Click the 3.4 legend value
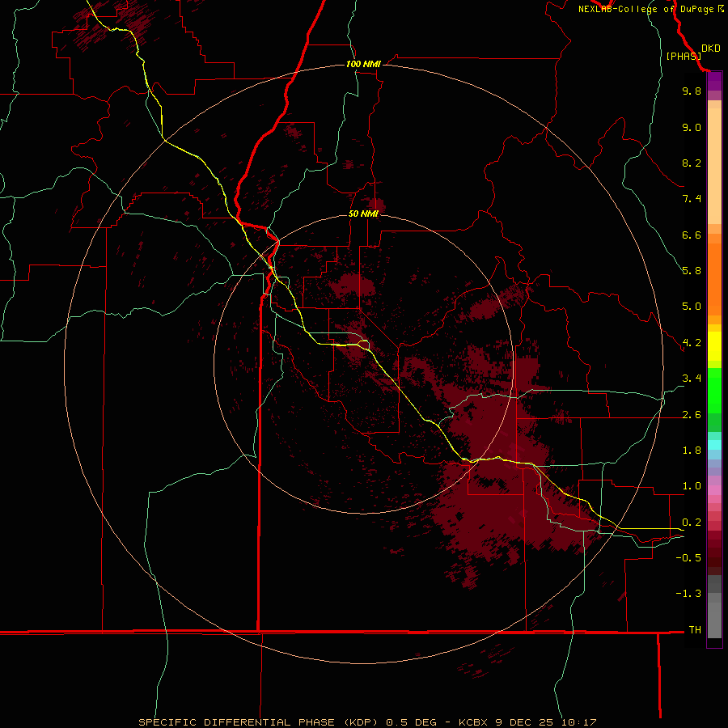 tap(692, 379)
